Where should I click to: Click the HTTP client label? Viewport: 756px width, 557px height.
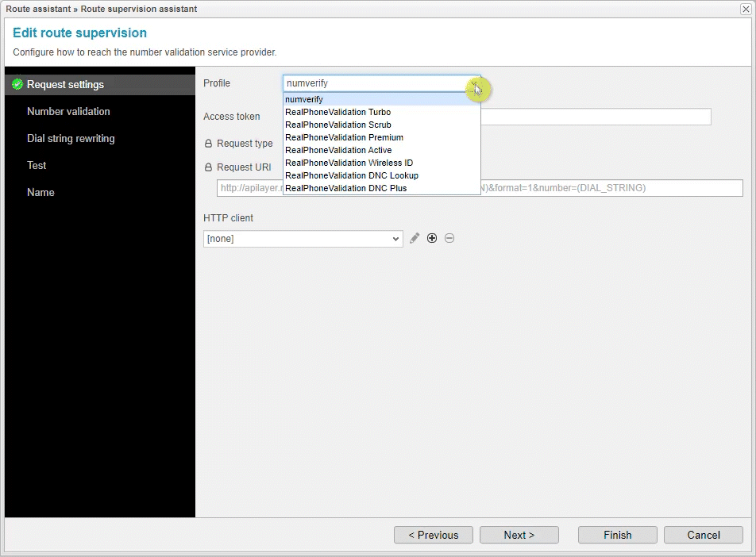(228, 218)
